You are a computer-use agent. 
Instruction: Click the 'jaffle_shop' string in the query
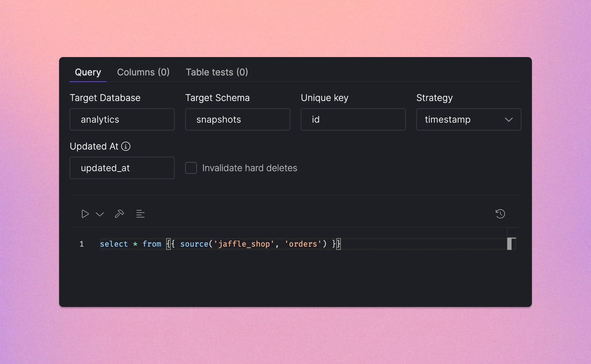244,244
